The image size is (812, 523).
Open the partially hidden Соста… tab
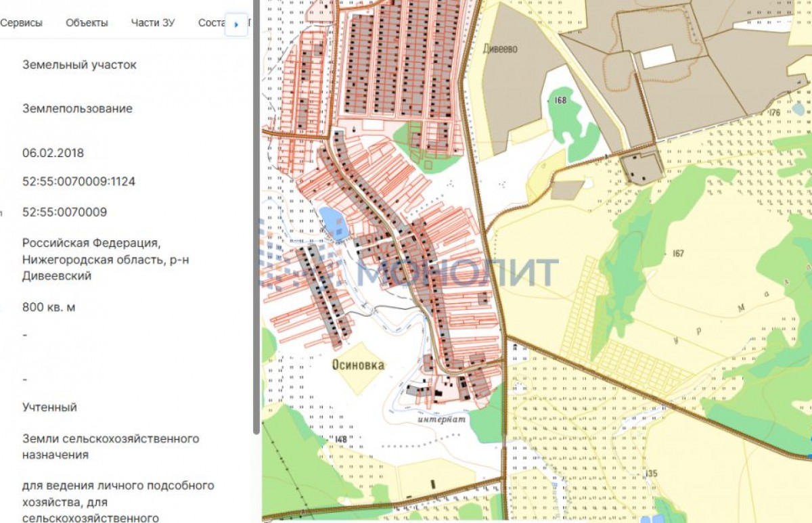click(x=211, y=23)
